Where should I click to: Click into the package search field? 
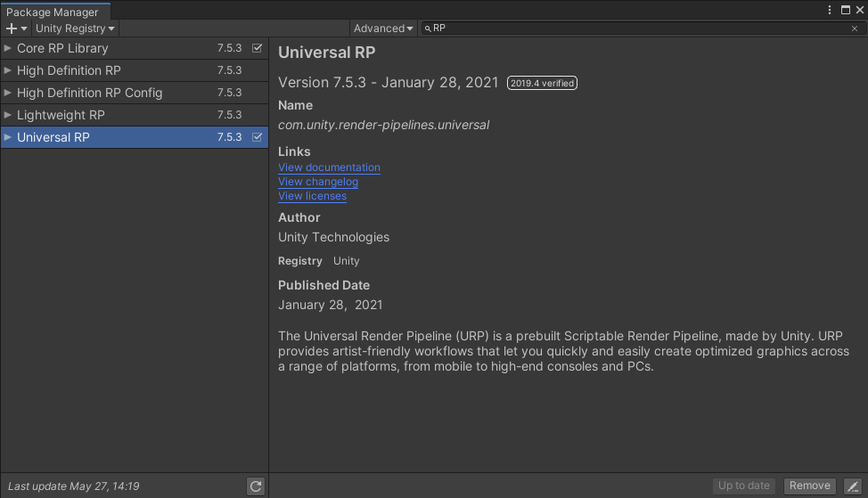click(x=643, y=29)
